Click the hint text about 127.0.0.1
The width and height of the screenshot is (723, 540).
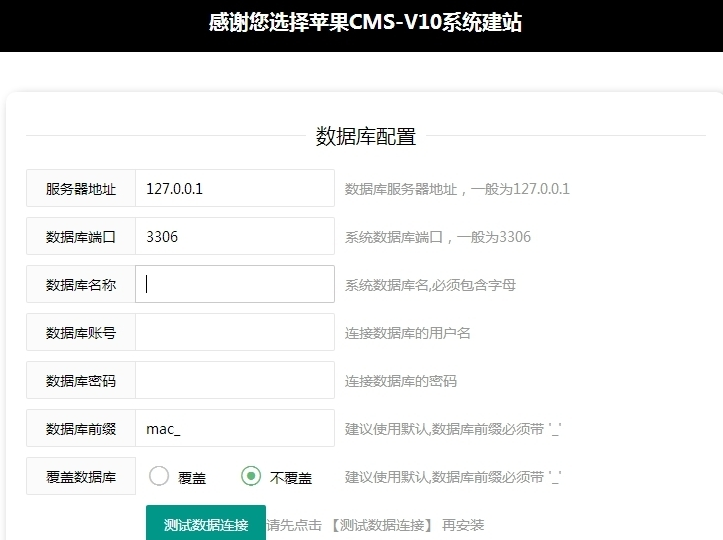(x=457, y=188)
